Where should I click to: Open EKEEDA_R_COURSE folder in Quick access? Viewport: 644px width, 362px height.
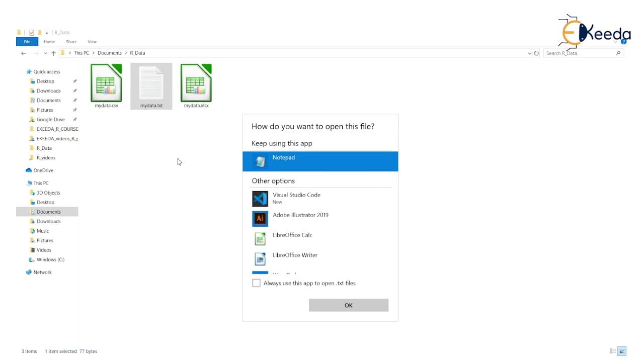coord(53,129)
